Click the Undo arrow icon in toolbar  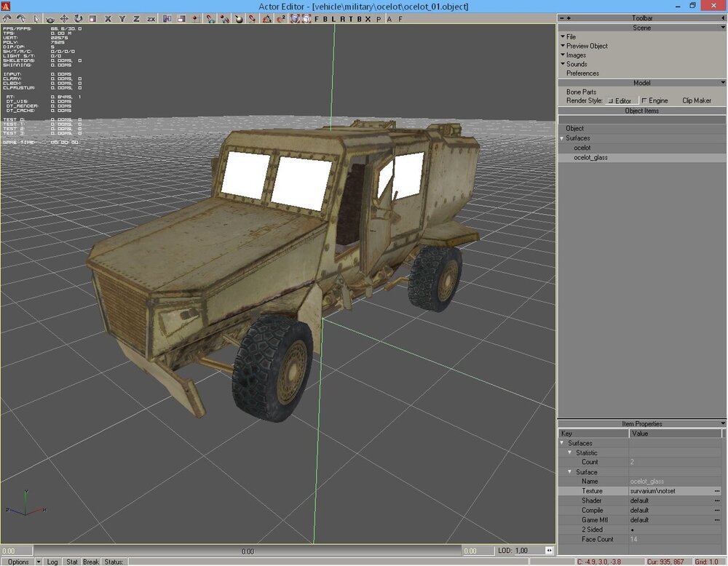click(7, 18)
